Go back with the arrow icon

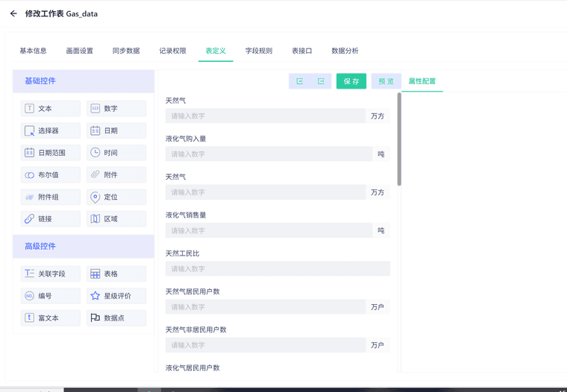click(13, 13)
